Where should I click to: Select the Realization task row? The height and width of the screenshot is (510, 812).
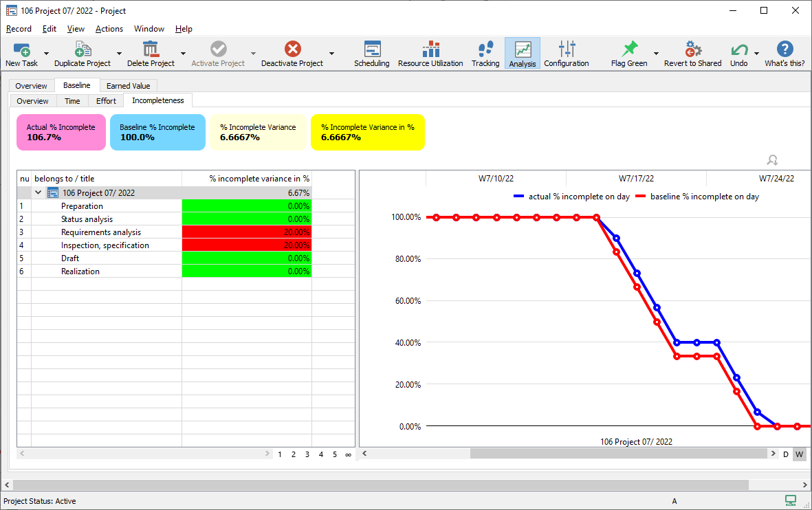[x=165, y=271]
